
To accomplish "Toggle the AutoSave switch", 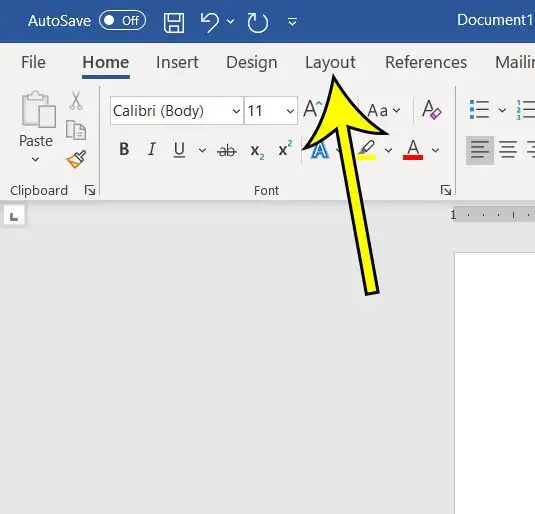I will 122,20.
